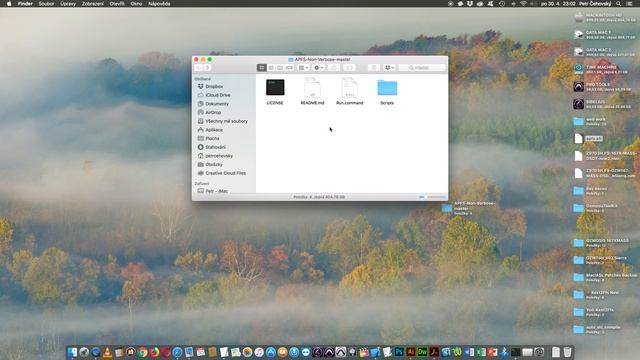Screen dimensions: 640x360
Task: Open Dokumenty in the sidebar
Action: click(x=217, y=104)
